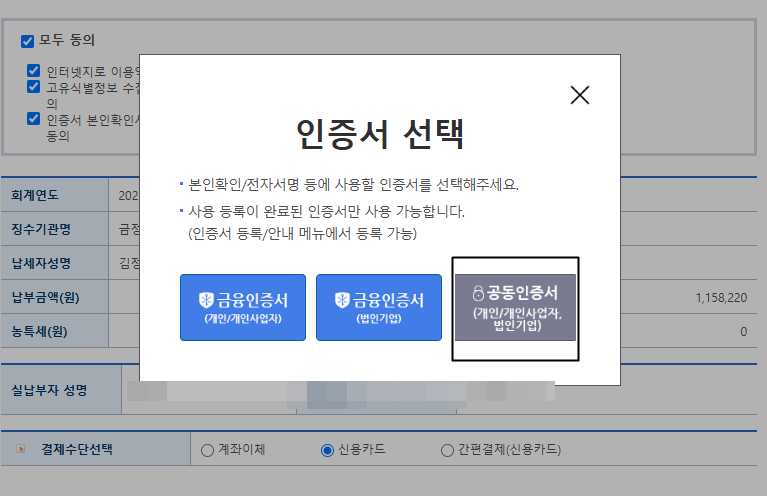Click the 납부금액(원) row label

coord(45,297)
